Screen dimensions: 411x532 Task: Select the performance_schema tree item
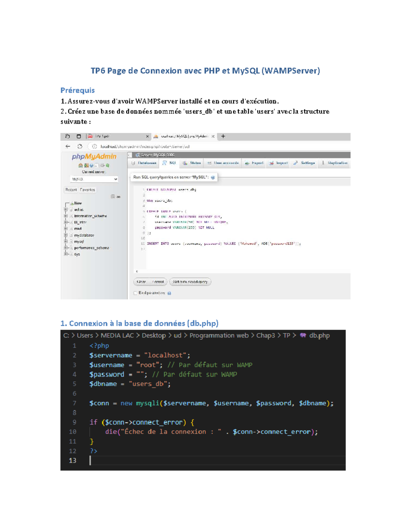click(x=91, y=248)
